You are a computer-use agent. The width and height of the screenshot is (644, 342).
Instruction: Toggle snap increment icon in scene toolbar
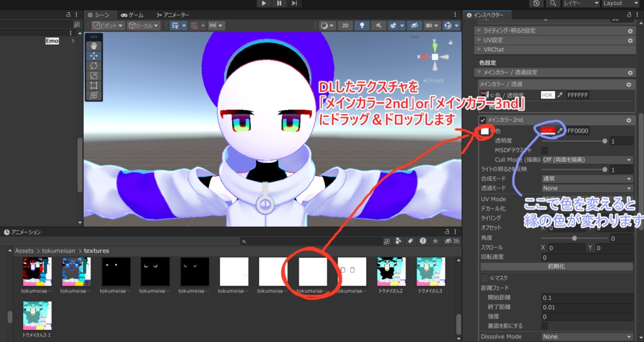click(x=194, y=25)
